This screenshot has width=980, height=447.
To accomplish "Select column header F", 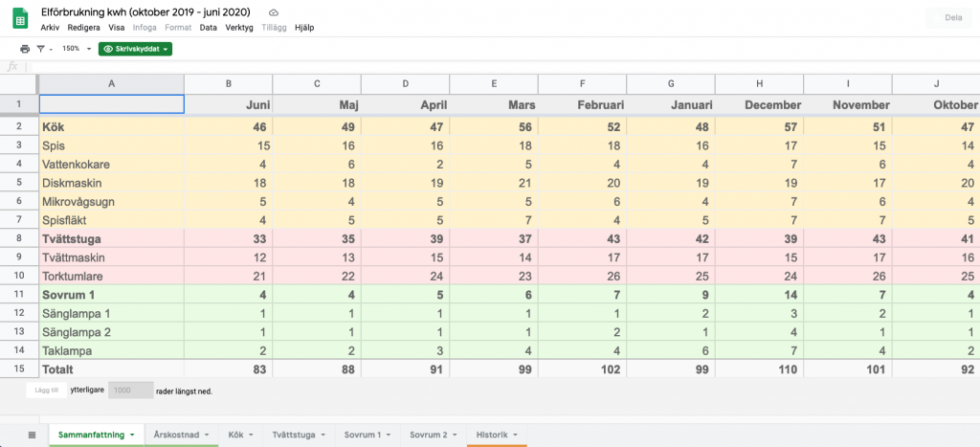I will (583, 84).
